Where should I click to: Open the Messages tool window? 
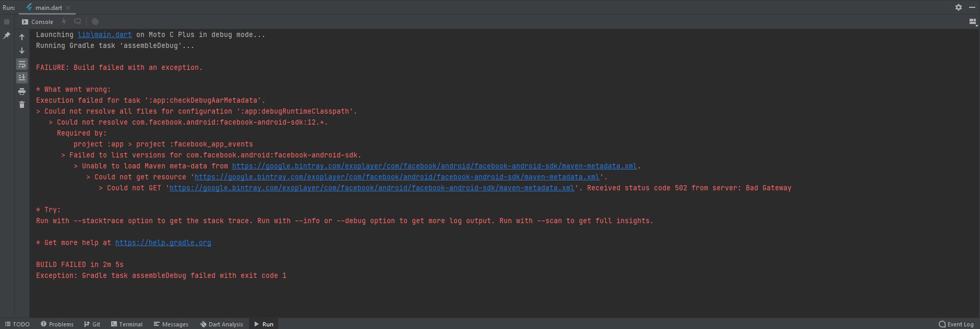[171, 324]
